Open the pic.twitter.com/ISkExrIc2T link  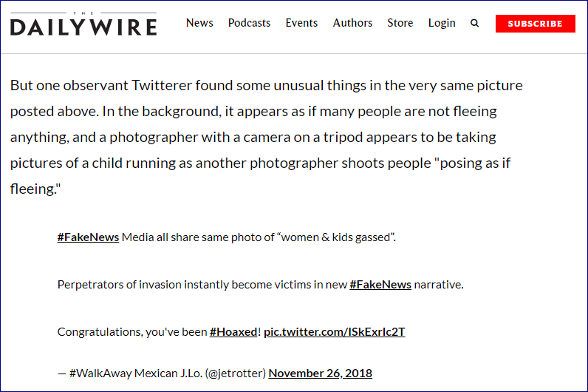[335, 332]
